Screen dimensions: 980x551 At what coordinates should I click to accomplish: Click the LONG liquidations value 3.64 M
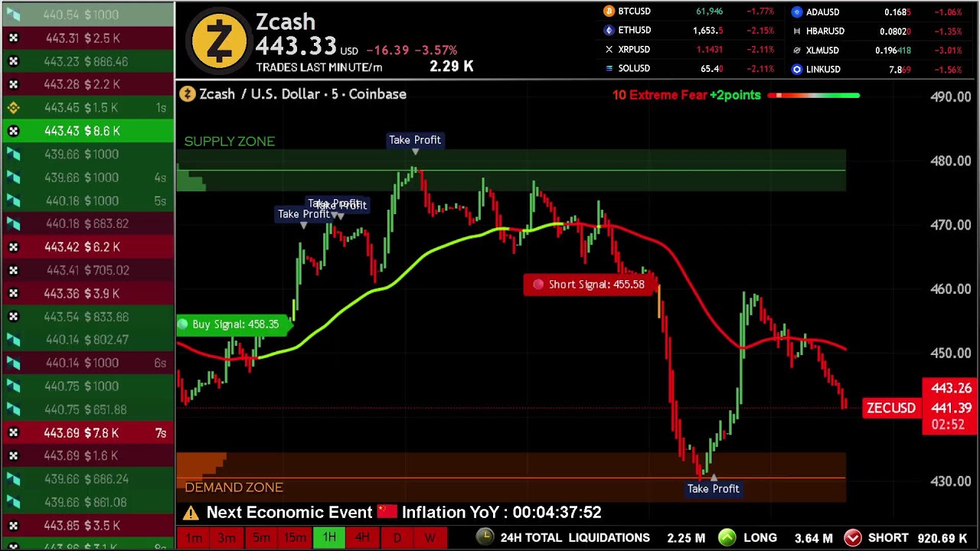pyautogui.click(x=813, y=538)
